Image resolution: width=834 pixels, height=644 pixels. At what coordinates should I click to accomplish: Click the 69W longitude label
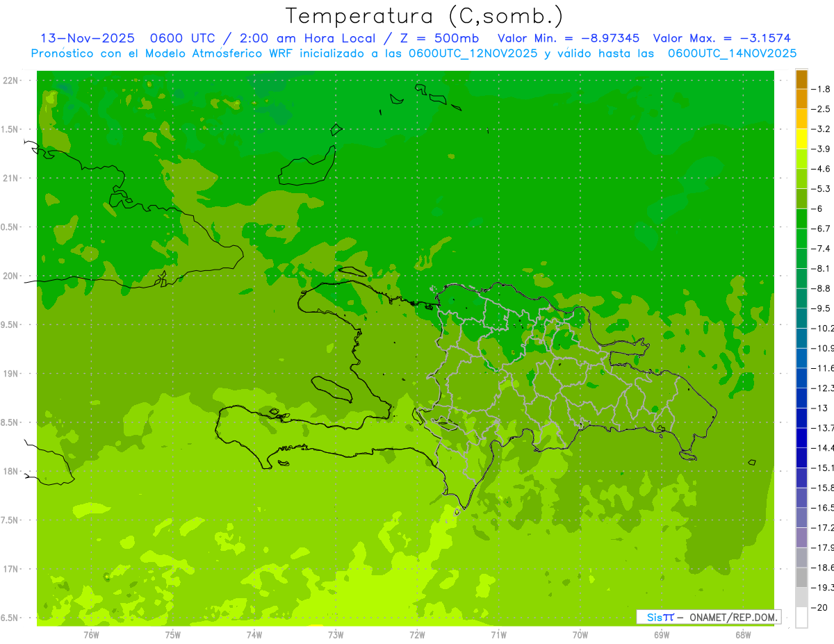click(x=662, y=635)
